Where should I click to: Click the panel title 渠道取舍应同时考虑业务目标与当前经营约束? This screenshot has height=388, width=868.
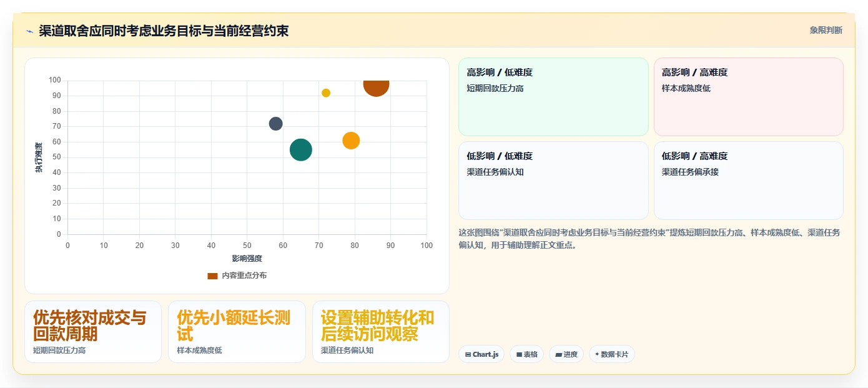tap(164, 31)
